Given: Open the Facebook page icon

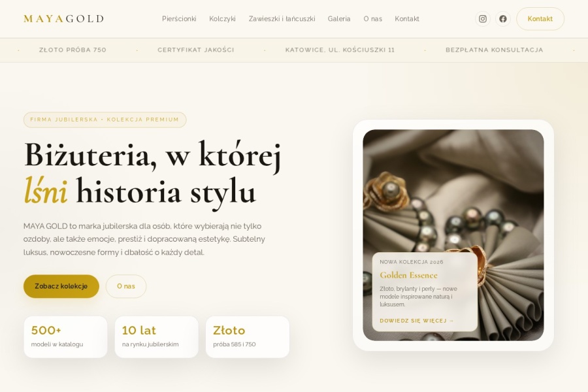Looking at the screenshot, I should click(x=503, y=19).
